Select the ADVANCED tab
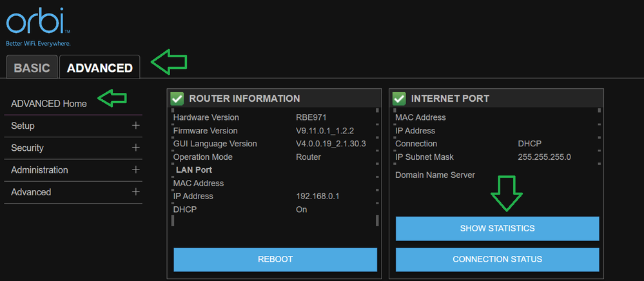The height and width of the screenshot is (281, 644). [99, 68]
